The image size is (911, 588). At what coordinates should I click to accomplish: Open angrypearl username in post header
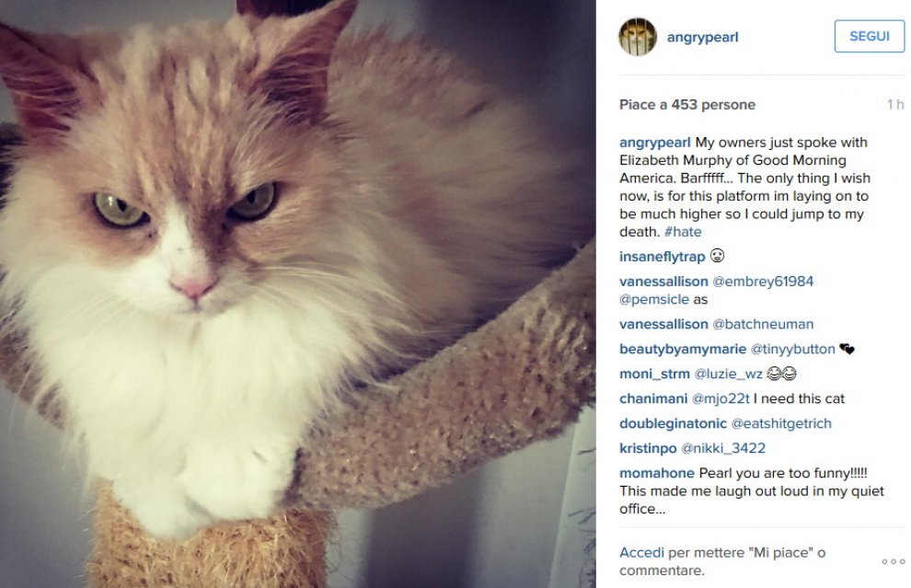point(702,37)
